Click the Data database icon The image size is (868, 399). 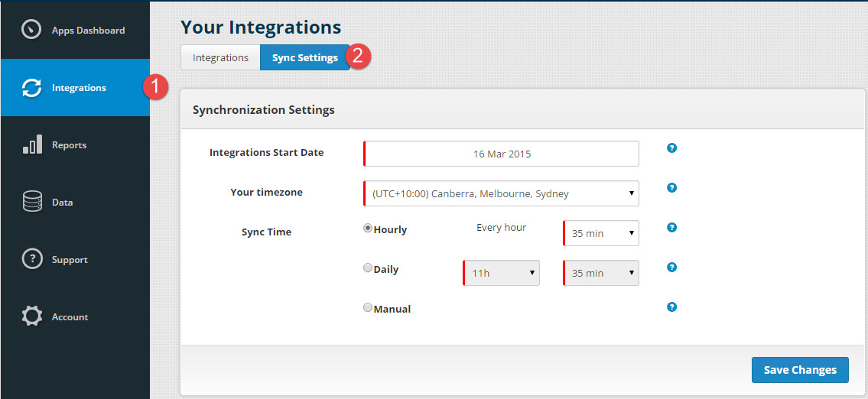[x=31, y=203]
